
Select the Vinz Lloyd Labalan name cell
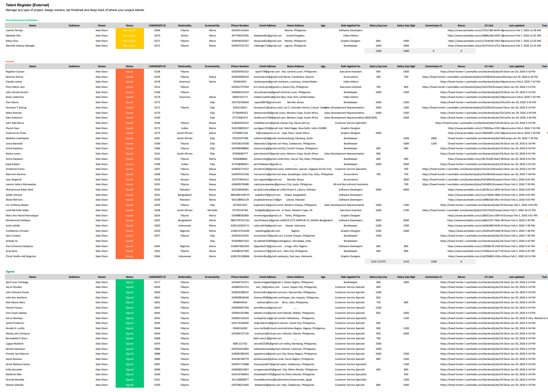coord(16,313)
